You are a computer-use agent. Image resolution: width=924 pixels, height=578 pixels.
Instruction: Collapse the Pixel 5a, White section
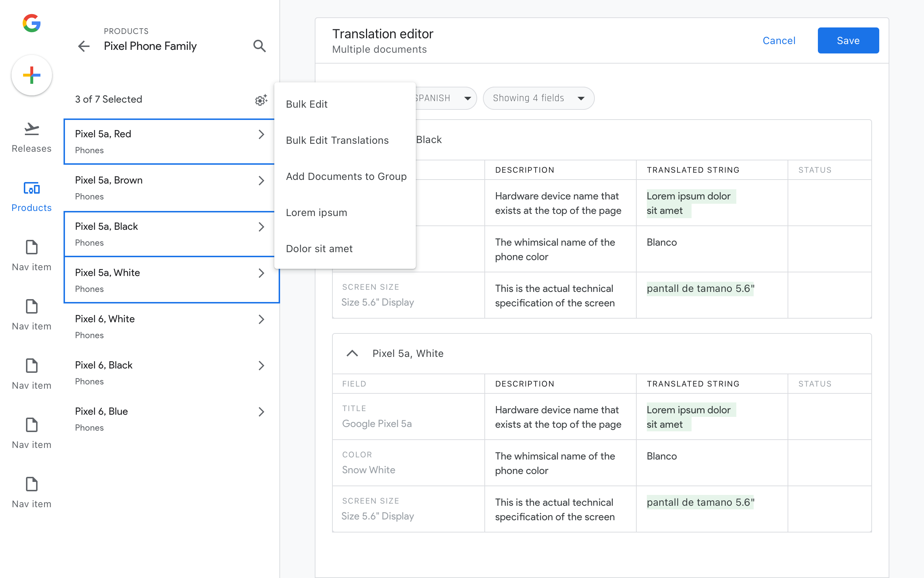(x=352, y=353)
